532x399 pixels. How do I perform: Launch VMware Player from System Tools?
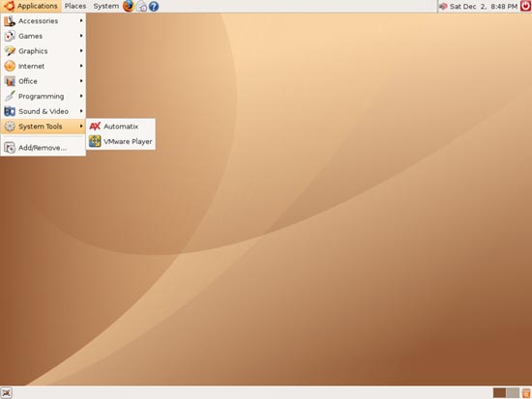point(121,141)
